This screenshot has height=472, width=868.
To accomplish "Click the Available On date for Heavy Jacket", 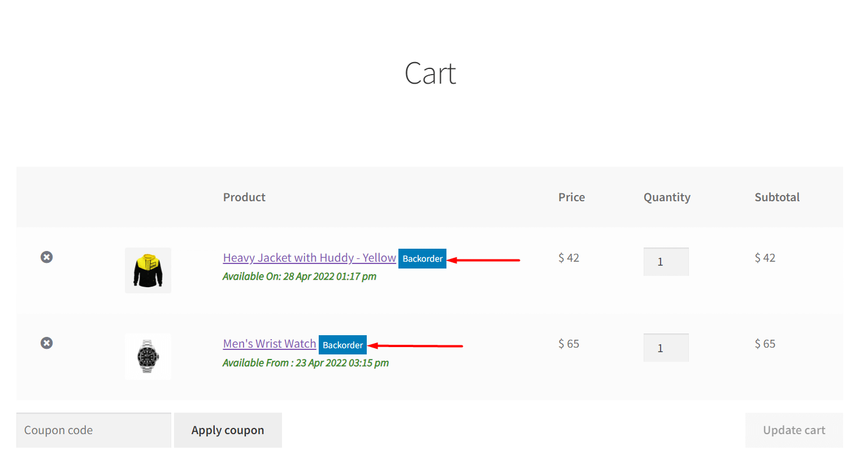I will click(300, 276).
